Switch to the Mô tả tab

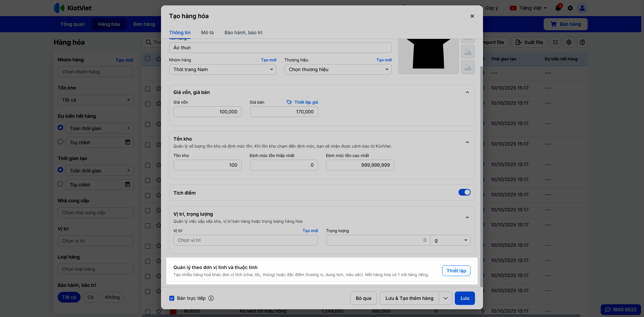click(207, 33)
